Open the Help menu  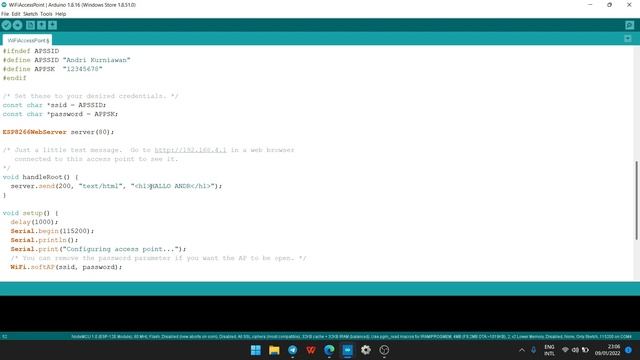[60, 14]
